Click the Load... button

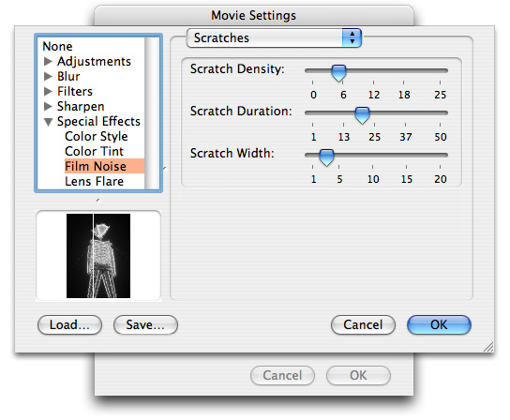[69, 324]
